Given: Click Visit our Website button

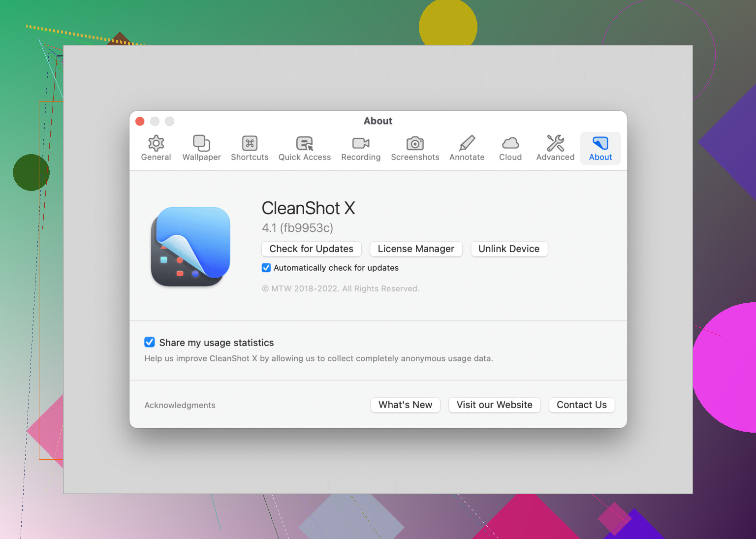Looking at the screenshot, I should point(494,405).
